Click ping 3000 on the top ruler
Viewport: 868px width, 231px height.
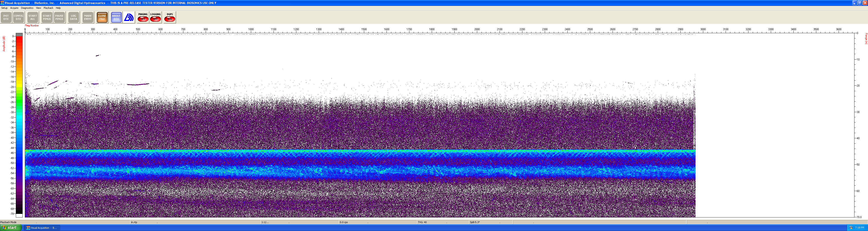tap(703, 30)
